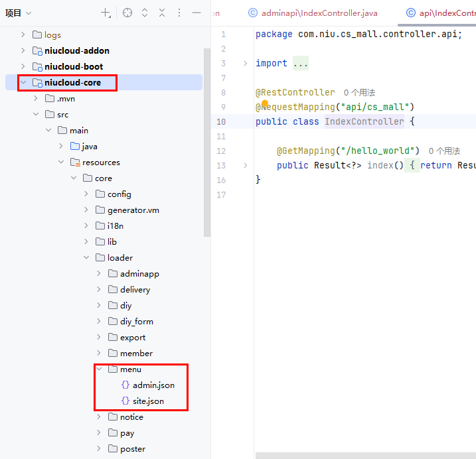The height and width of the screenshot is (459, 476).
Task: Click the editor horizontal scrollbar
Action: coord(365,455)
